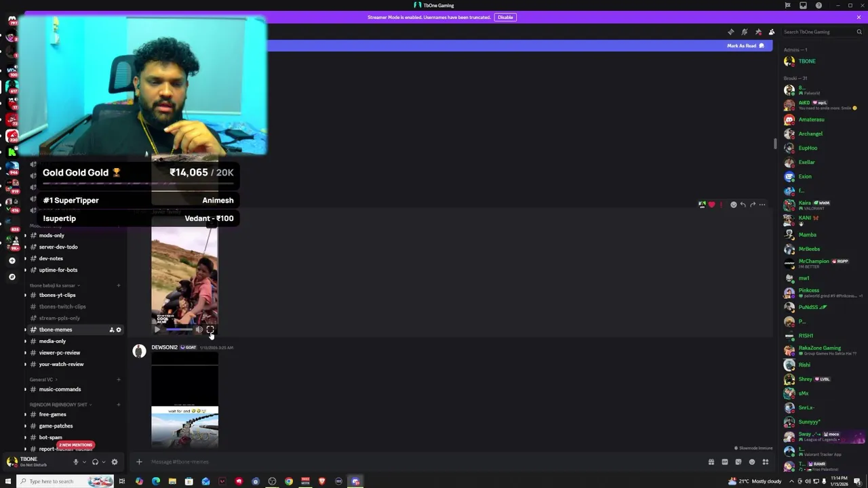Open Chrome from the Windows taskbar
Image resolution: width=868 pixels, height=488 pixels.
pyautogui.click(x=289, y=481)
